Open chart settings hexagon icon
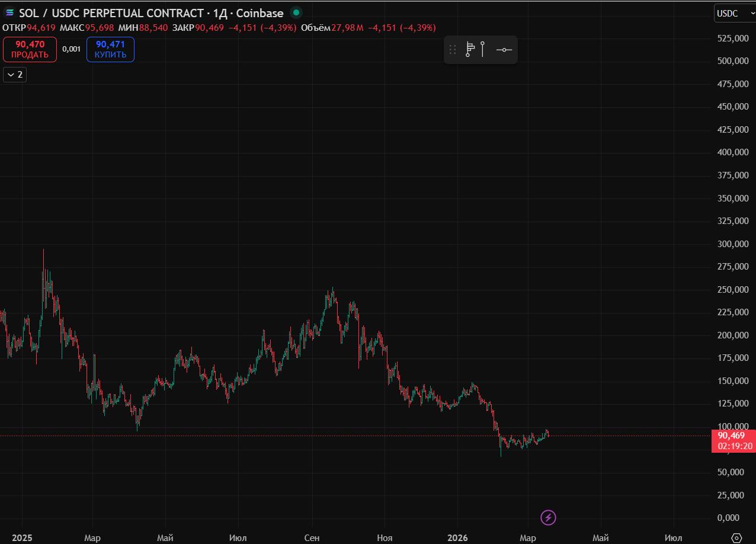The image size is (756, 544). [x=736, y=537]
